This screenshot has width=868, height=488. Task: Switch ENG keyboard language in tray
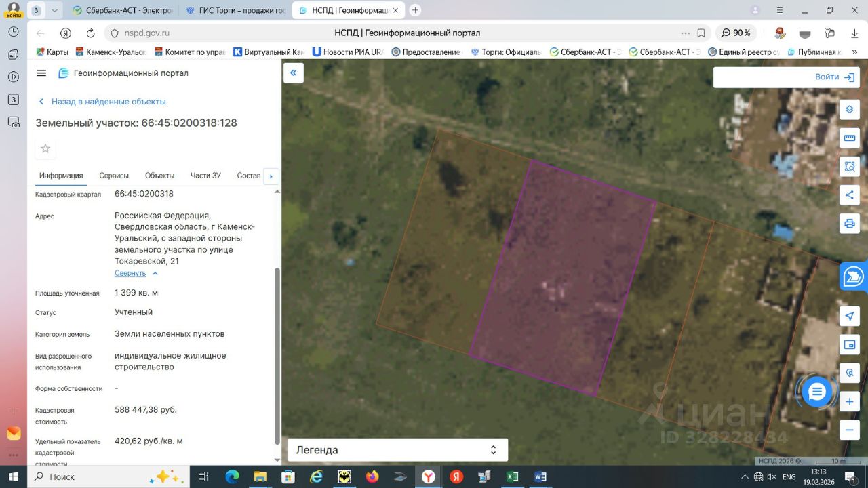point(789,476)
